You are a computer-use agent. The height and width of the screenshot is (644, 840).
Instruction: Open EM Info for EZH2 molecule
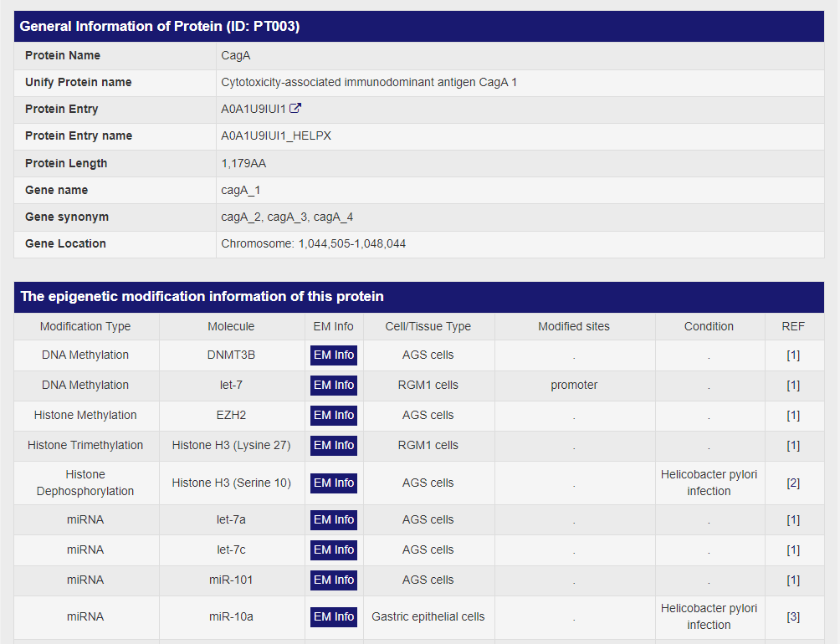333,416
